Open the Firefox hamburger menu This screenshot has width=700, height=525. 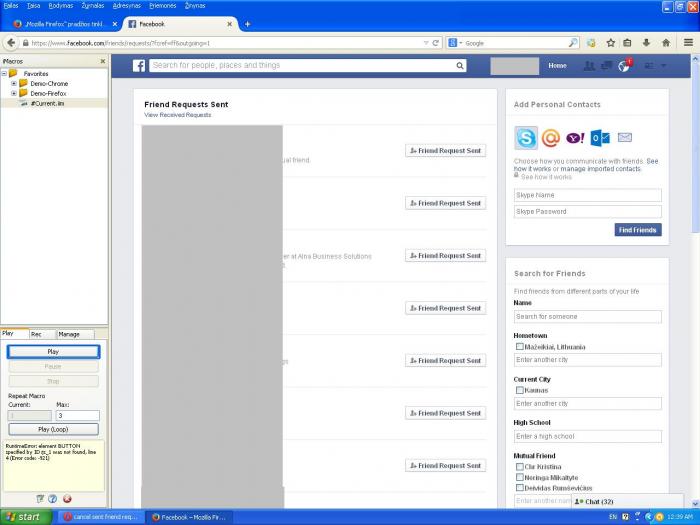click(x=688, y=42)
